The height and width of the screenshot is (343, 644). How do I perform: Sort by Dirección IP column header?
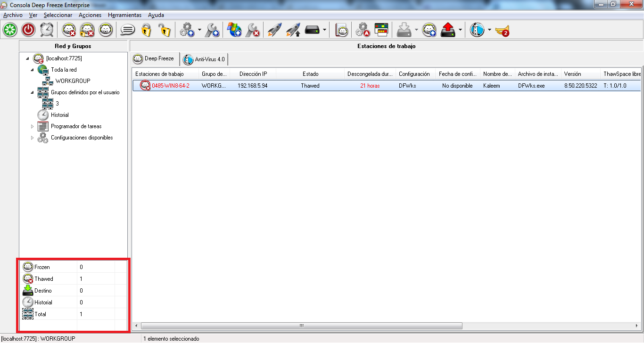[x=253, y=74]
